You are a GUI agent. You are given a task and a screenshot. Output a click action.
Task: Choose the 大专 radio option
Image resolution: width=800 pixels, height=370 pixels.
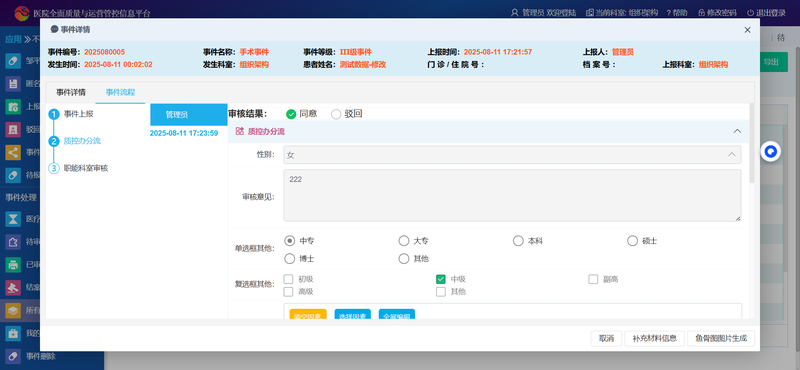tap(404, 241)
